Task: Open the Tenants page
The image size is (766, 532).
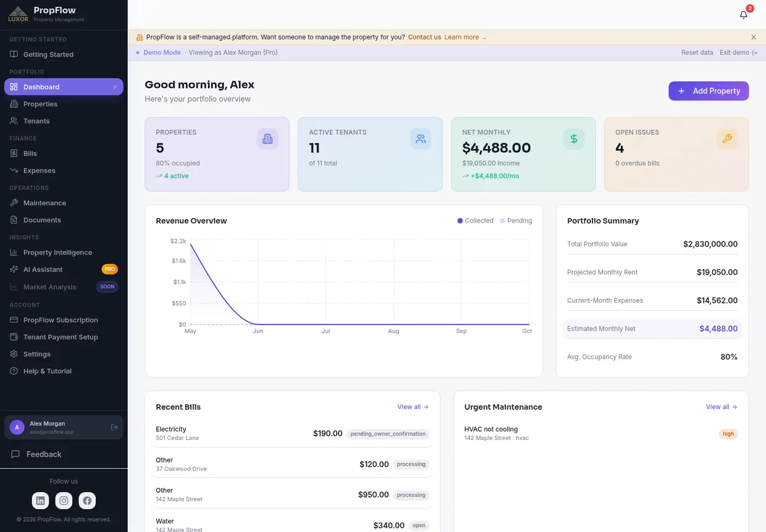Action: (64, 121)
